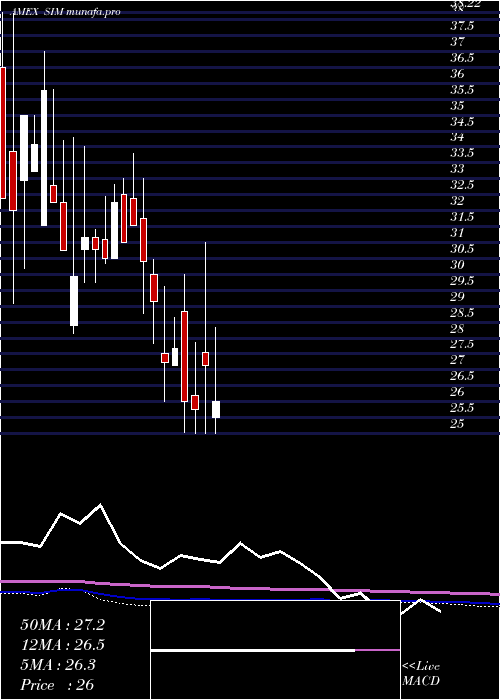Click the 28.5 price axis label

[462, 313]
